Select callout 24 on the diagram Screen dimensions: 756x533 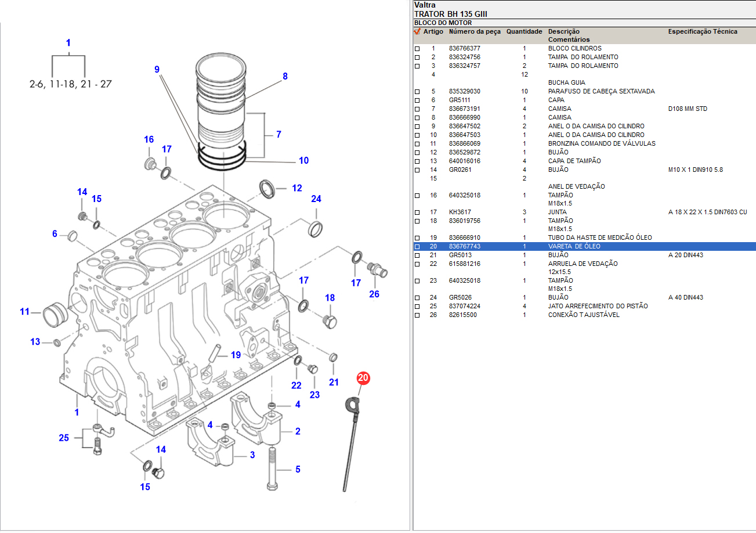[316, 199]
